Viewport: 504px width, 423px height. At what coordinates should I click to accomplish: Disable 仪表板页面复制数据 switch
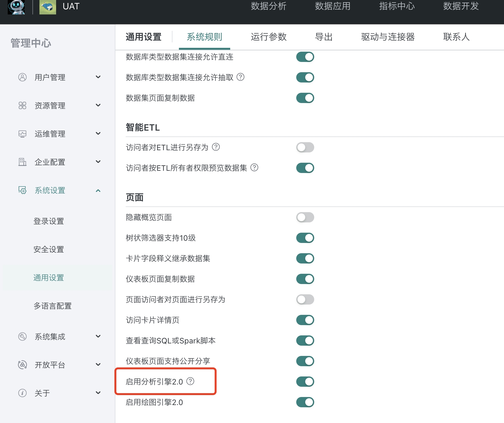[x=305, y=279]
